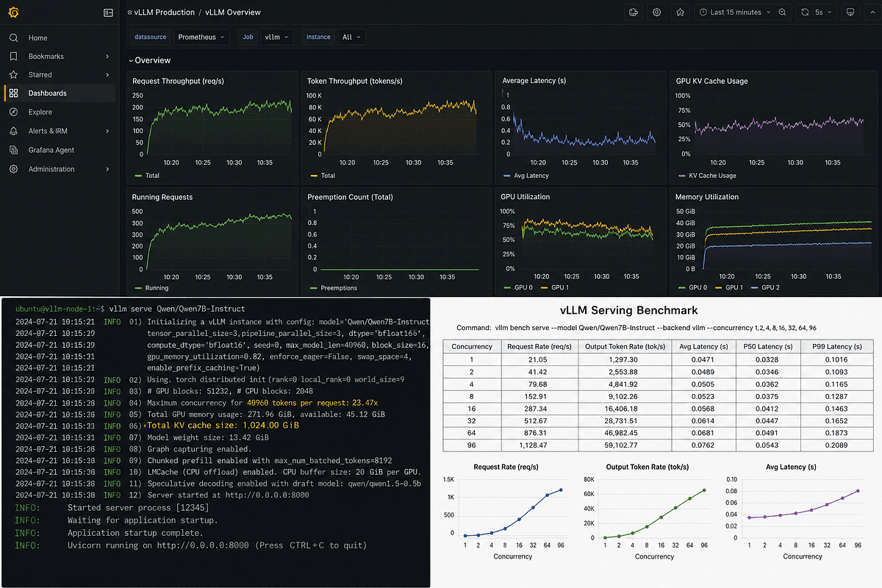The height and width of the screenshot is (588, 882).
Task: Click the Bookmarks ribbon icon in sidebar
Action: point(14,57)
